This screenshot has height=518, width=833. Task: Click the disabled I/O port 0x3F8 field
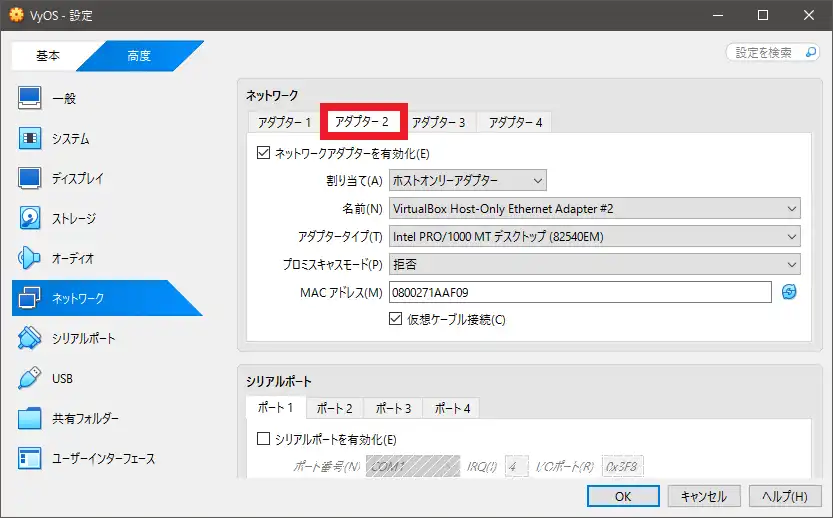click(x=623, y=466)
